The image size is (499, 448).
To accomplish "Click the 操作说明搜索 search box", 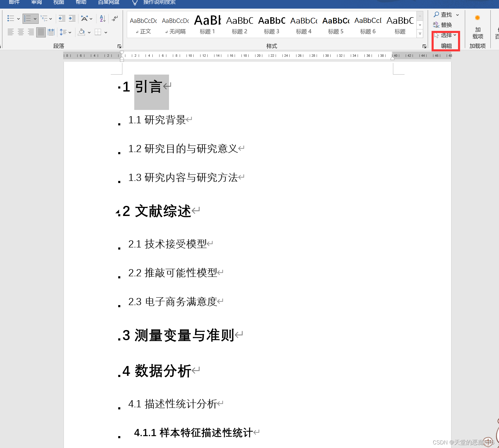I will pyautogui.click(x=160, y=2).
